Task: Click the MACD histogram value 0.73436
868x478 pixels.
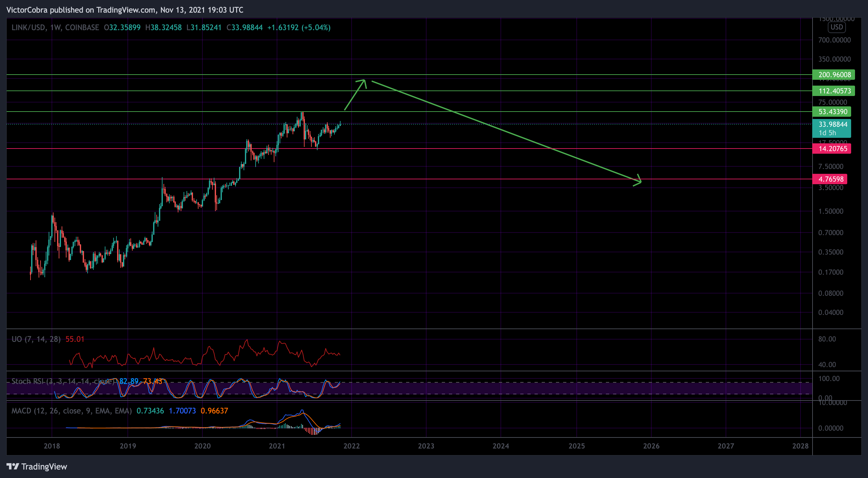Action: [150, 411]
